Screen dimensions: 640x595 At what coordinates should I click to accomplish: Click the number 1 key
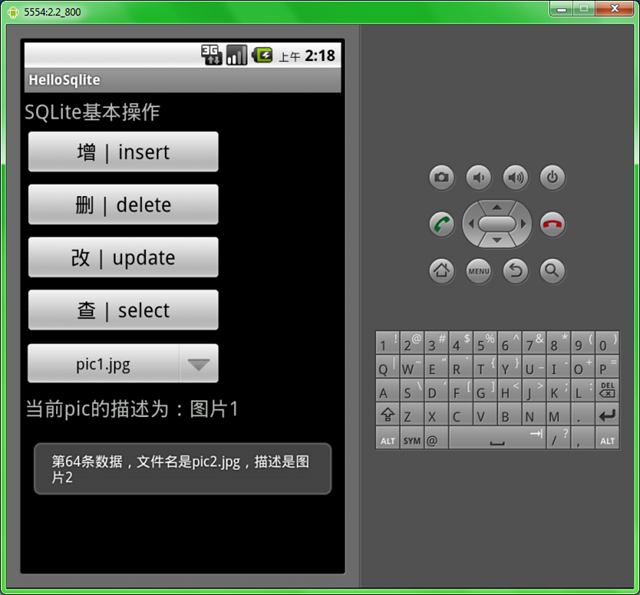(x=388, y=343)
